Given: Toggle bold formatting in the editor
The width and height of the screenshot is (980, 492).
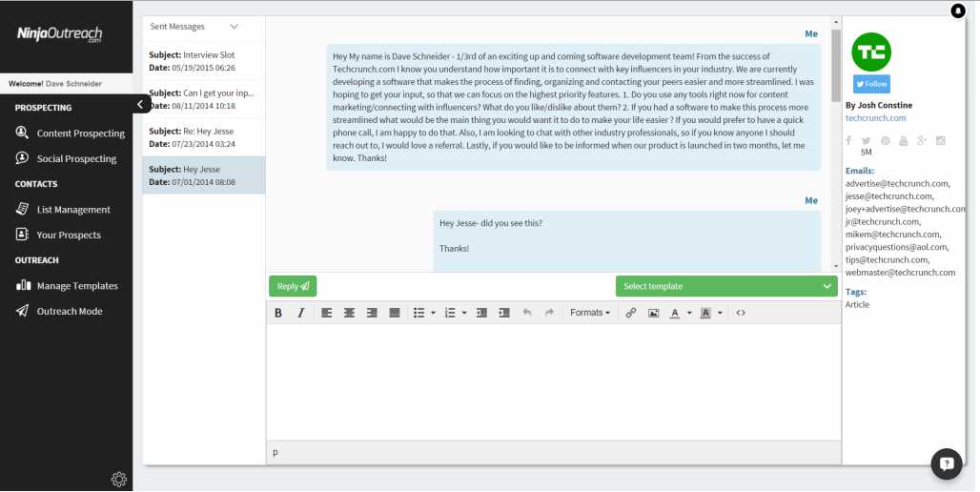Looking at the screenshot, I should [278, 313].
